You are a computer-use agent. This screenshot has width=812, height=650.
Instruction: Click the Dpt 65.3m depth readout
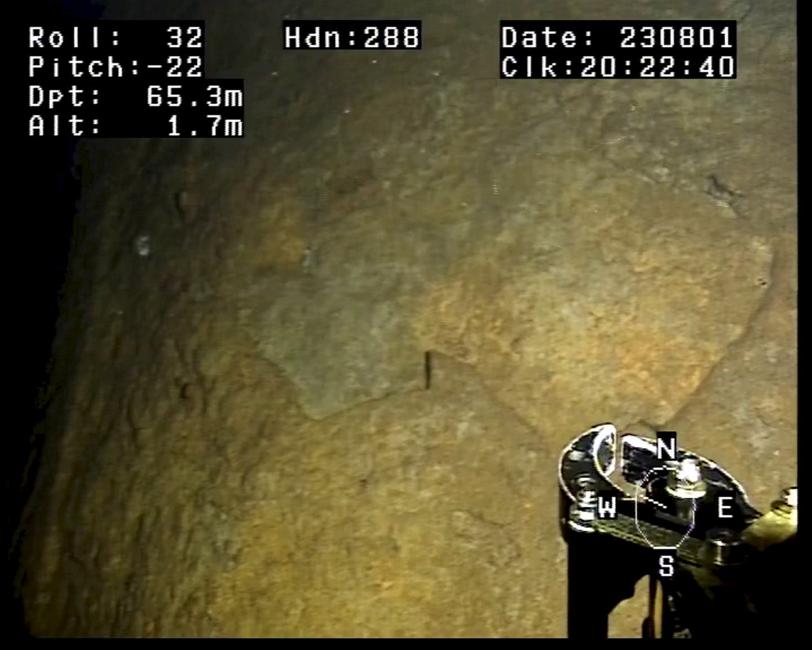(135, 96)
